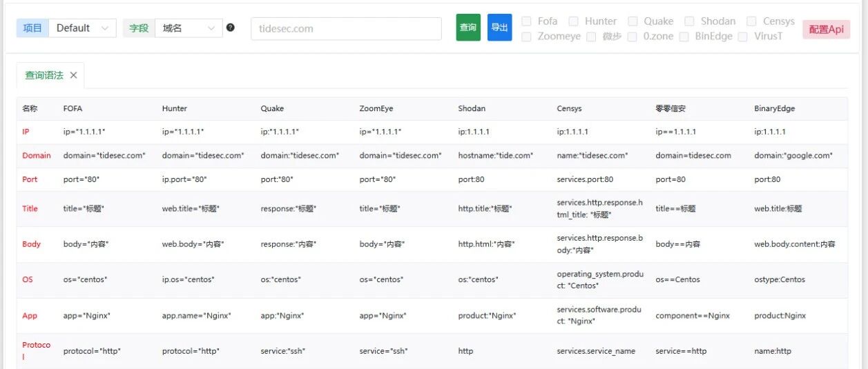868x369 pixels.
Task: Enable the Hunter checkbox
Action: click(x=573, y=21)
